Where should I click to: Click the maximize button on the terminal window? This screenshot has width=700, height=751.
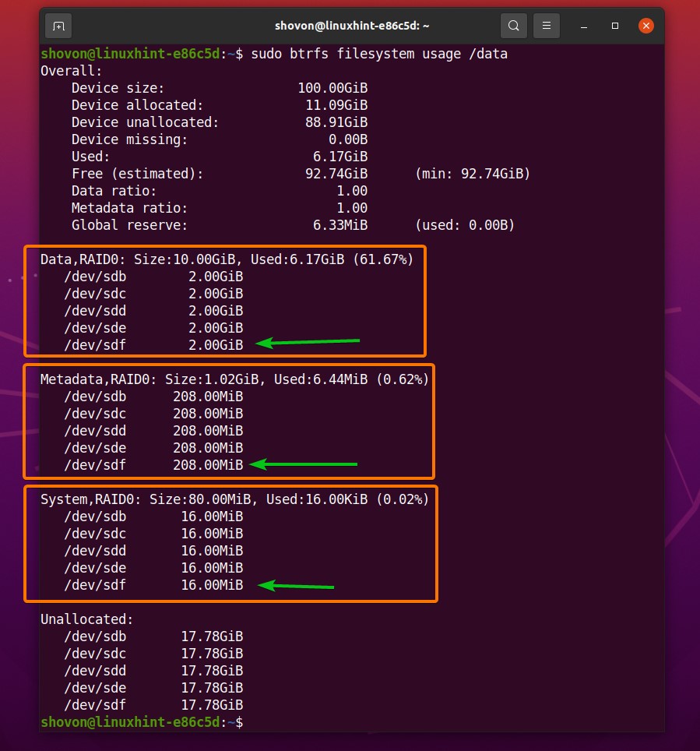point(614,26)
